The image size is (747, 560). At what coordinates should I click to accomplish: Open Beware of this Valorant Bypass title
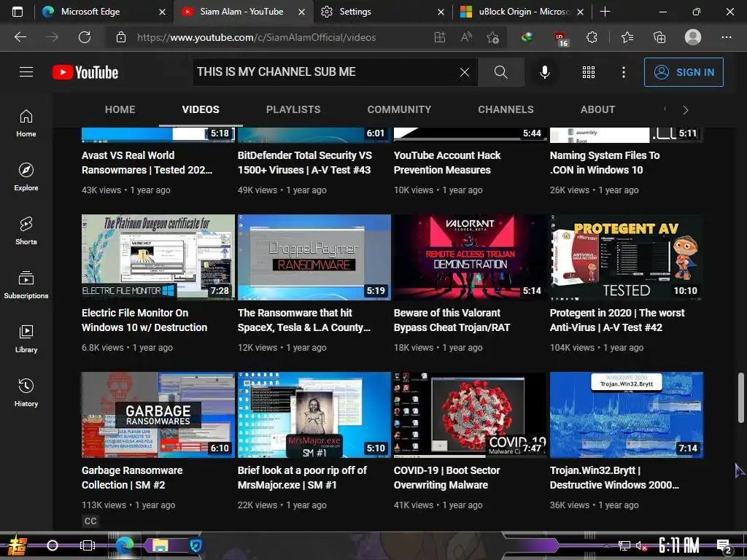452,320
